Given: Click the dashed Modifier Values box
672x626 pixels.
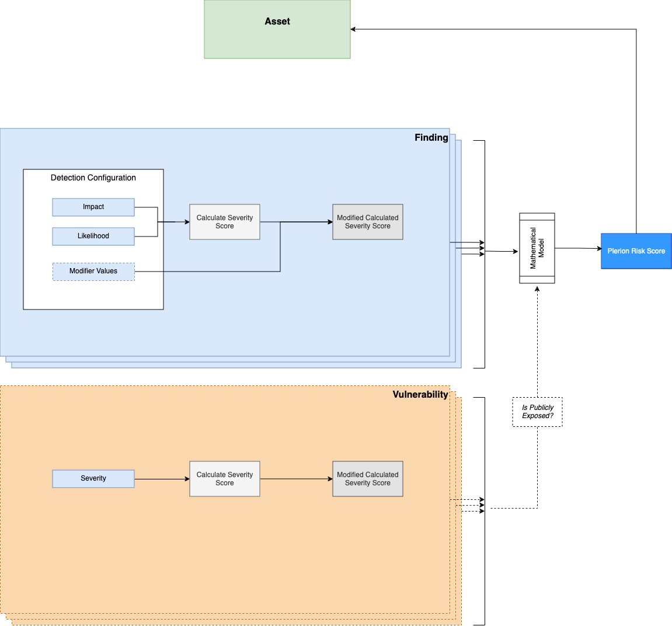Looking at the screenshot, I should point(93,272).
